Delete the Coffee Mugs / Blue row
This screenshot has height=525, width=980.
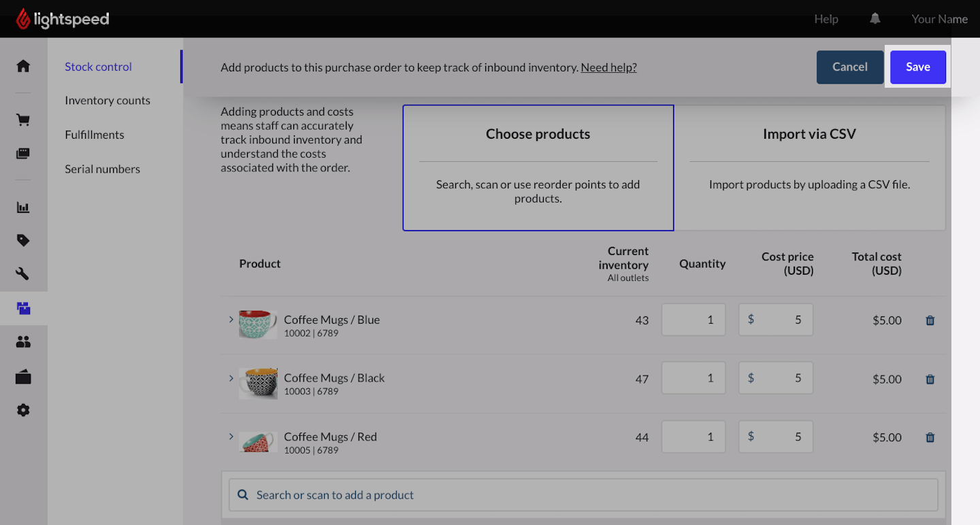[930, 320]
